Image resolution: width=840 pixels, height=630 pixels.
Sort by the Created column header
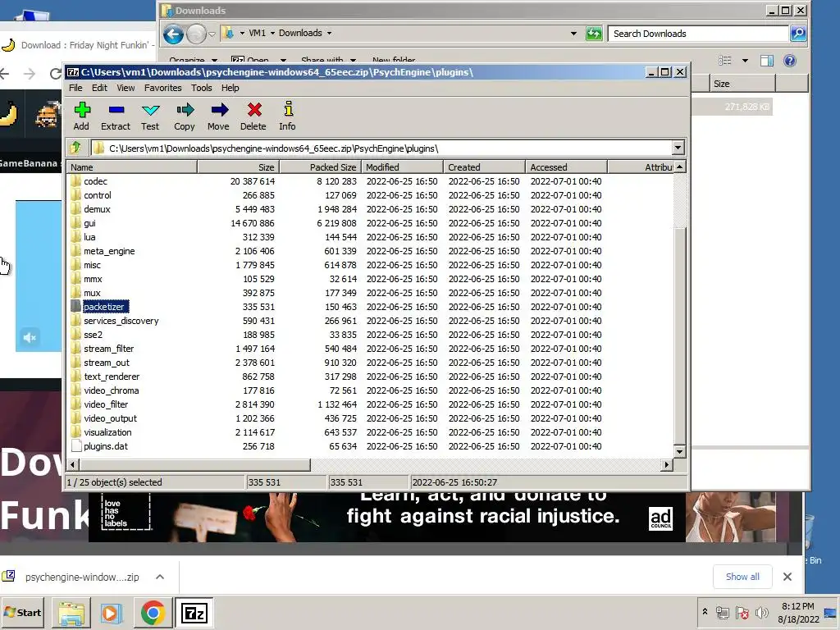[484, 167]
